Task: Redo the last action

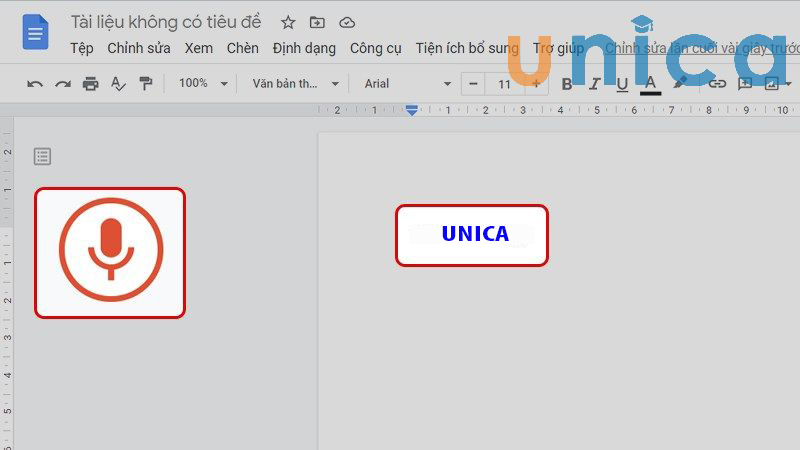Action: pyautogui.click(x=63, y=84)
